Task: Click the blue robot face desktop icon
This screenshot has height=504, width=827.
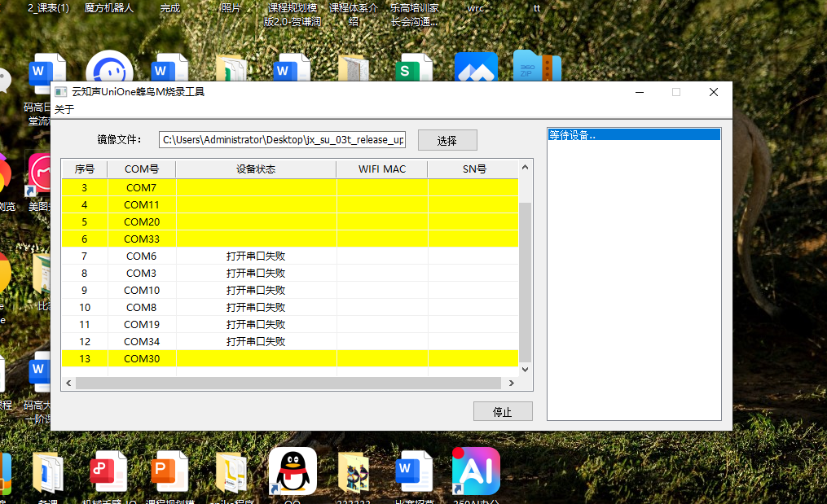Action: coord(109,71)
